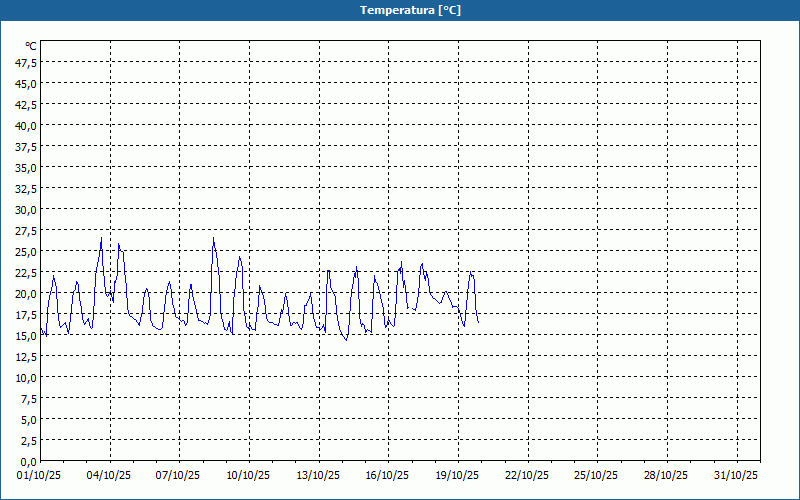Select the 01/10/25 date label
Screen dimensions: 800x500
tap(40, 475)
